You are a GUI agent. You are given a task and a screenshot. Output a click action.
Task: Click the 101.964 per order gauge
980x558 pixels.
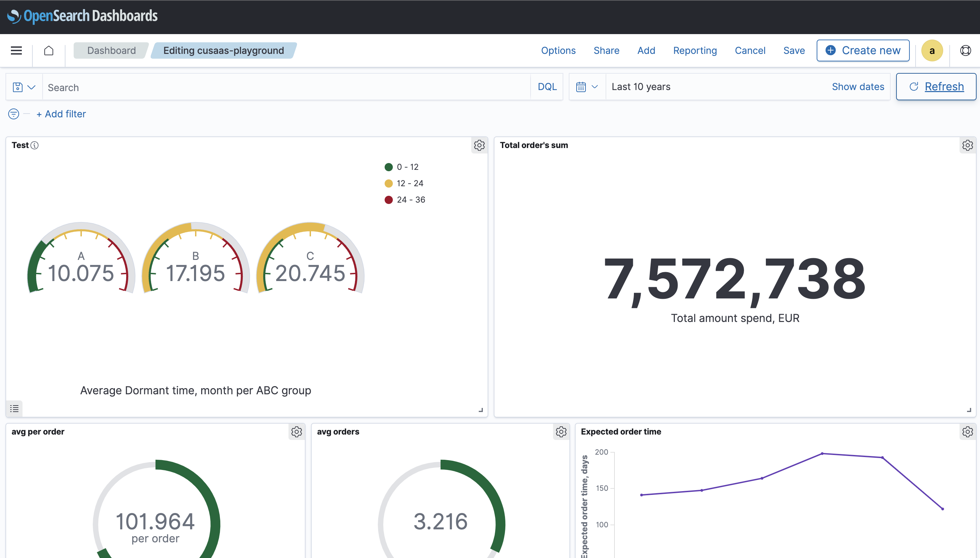[155, 510]
